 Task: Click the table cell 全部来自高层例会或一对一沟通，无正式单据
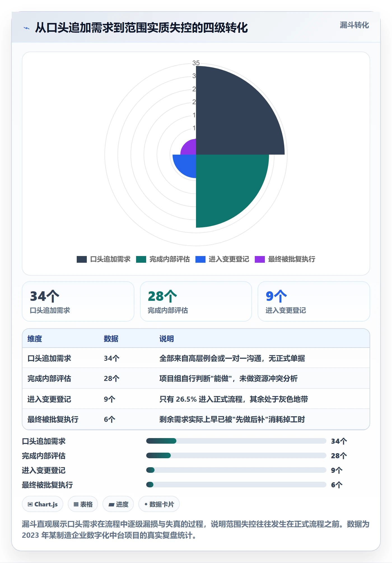[x=232, y=358]
